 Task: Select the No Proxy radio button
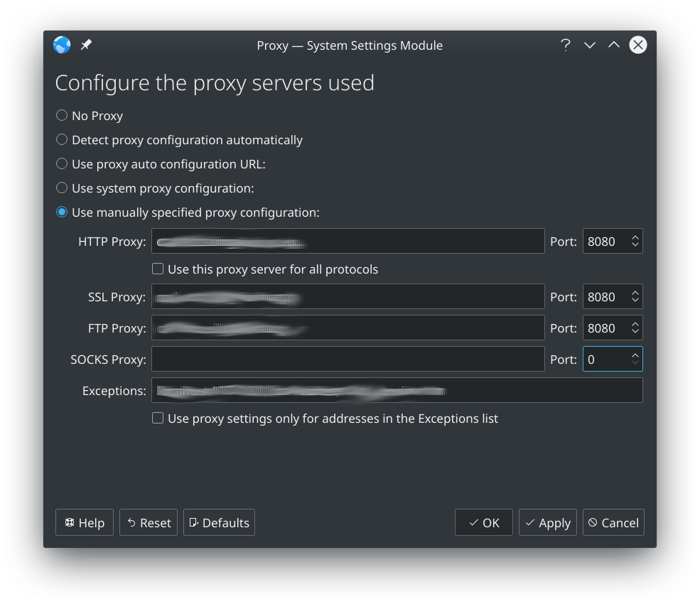62,116
